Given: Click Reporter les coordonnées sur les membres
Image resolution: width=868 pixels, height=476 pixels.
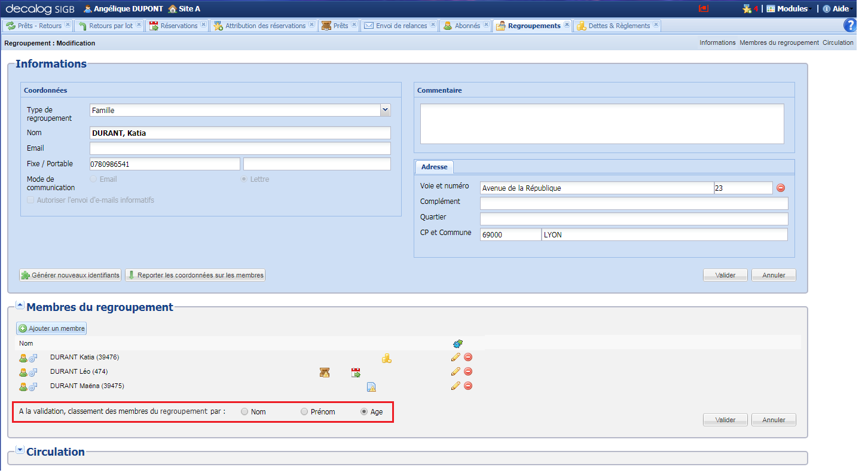Looking at the screenshot, I should click(x=195, y=275).
